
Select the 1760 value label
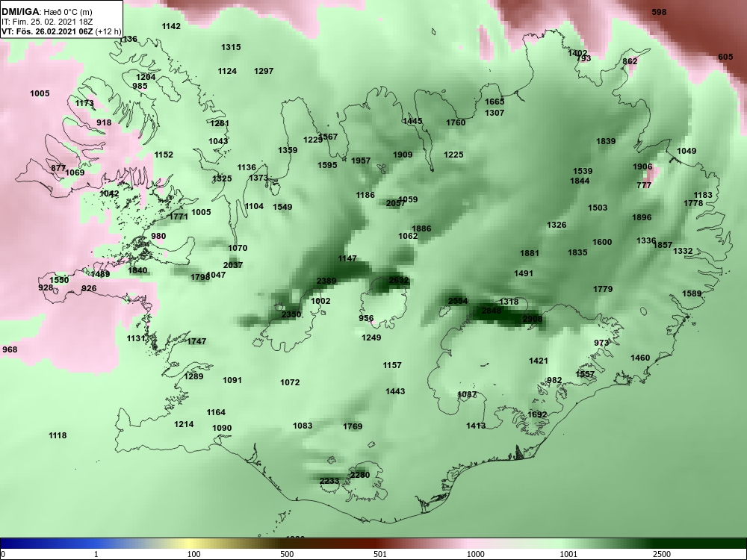pos(456,123)
